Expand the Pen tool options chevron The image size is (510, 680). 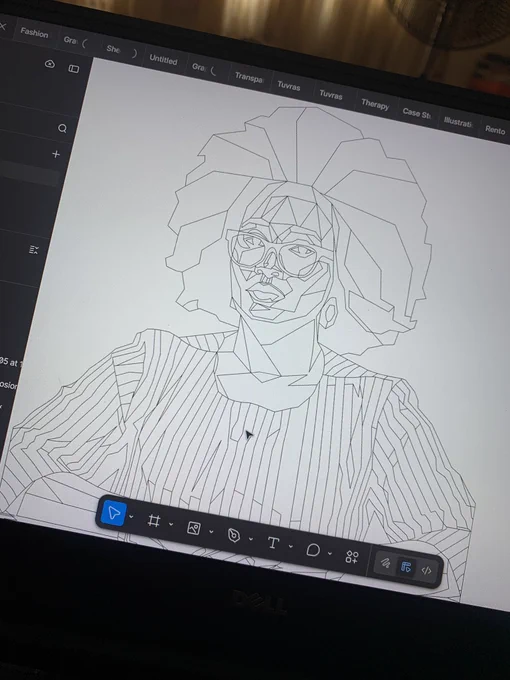pyautogui.click(x=251, y=539)
